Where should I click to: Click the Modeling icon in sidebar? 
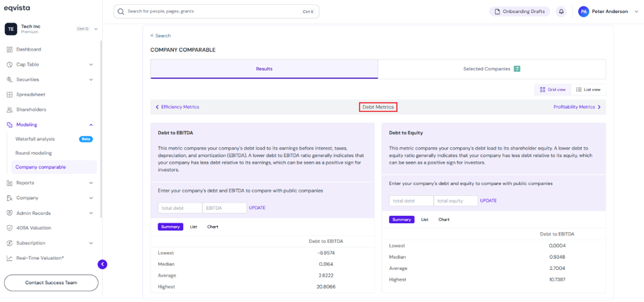pyautogui.click(x=10, y=125)
